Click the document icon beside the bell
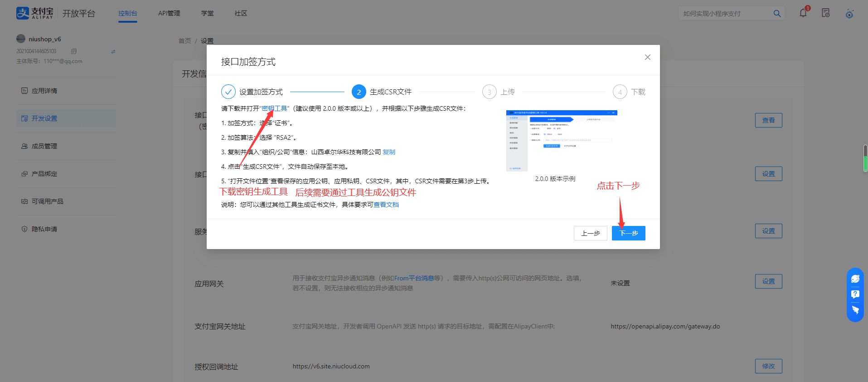 tap(825, 13)
